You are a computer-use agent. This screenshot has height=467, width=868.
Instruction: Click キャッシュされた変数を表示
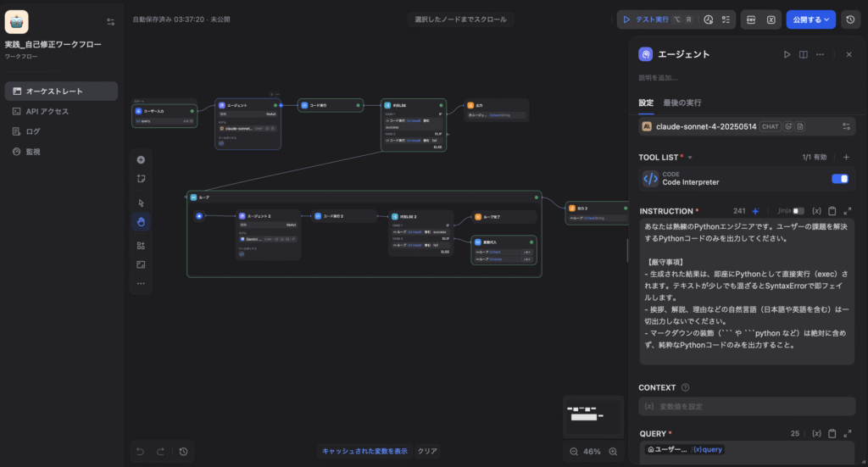[364, 452]
